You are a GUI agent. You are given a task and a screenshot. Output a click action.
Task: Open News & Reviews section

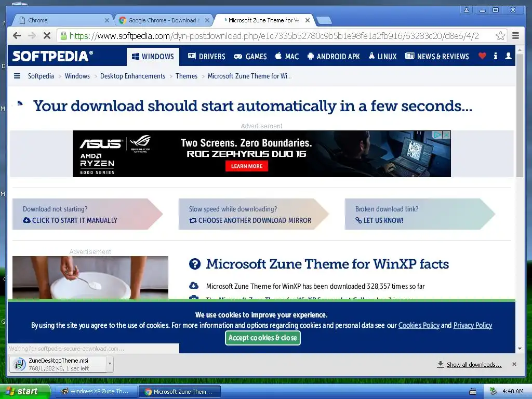coord(437,56)
